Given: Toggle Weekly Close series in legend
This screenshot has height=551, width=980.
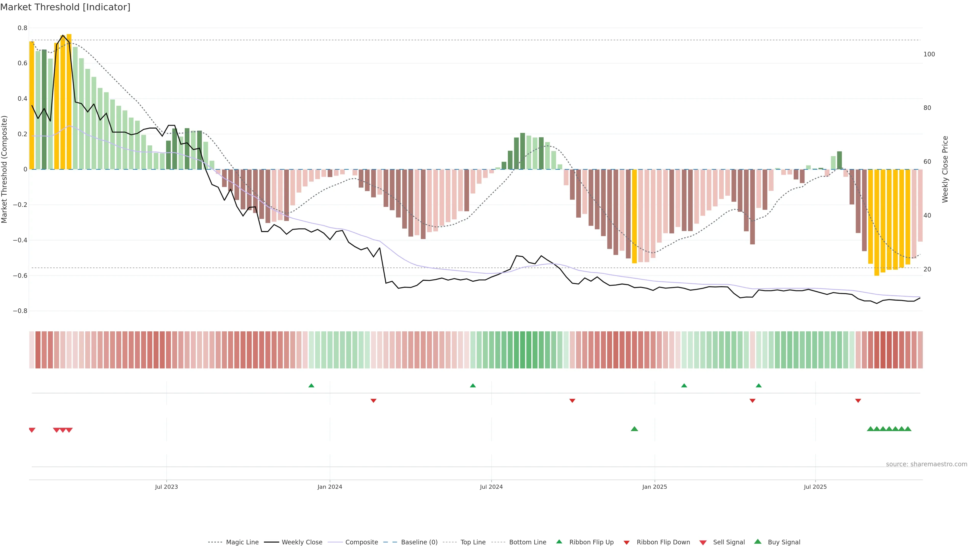Looking at the screenshot, I should click(x=302, y=542).
